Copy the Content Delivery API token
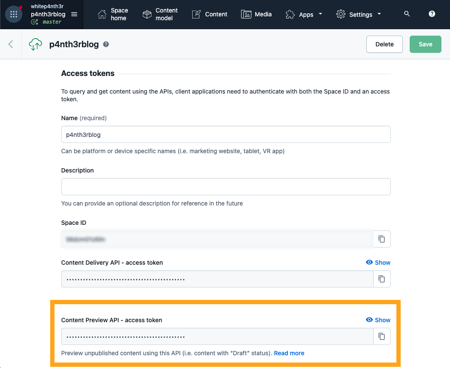The width and height of the screenshot is (450, 368). tap(382, 279)
